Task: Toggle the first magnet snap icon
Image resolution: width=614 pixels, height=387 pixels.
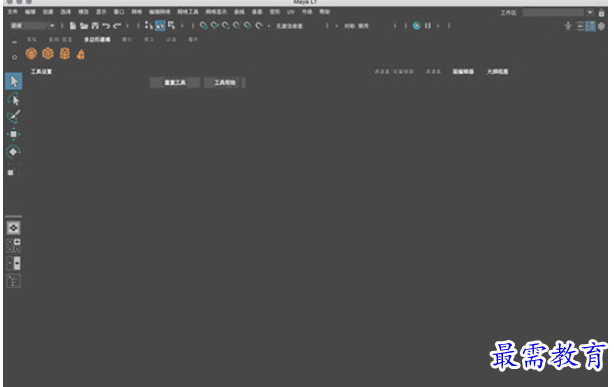Action: (204, 26)
